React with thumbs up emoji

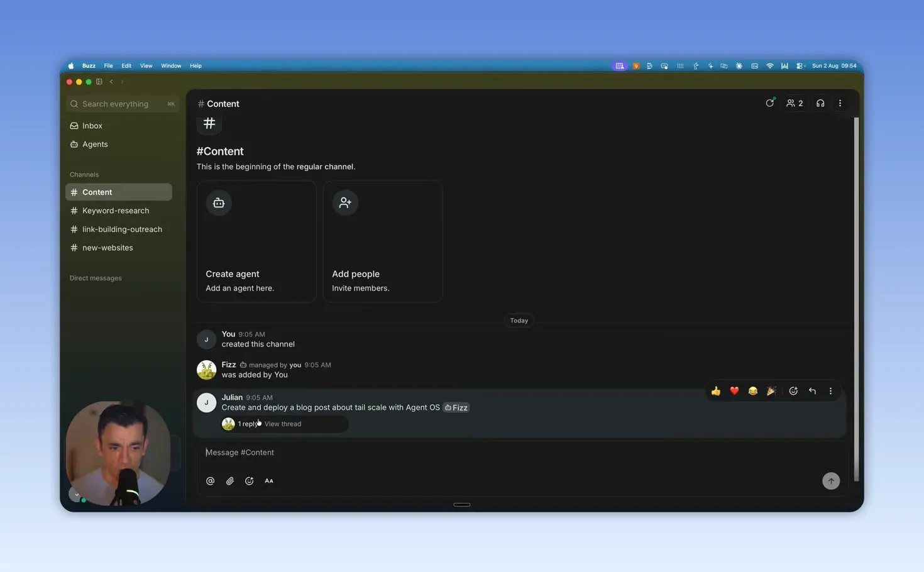716,391
